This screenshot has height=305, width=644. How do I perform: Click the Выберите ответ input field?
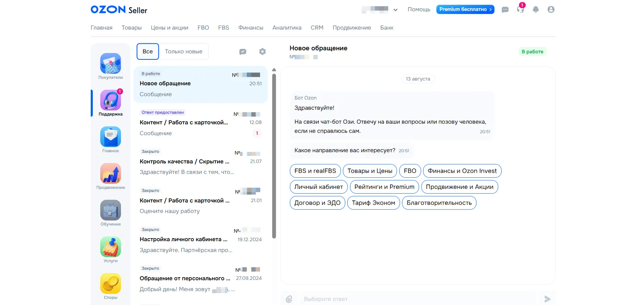[418, 299]
